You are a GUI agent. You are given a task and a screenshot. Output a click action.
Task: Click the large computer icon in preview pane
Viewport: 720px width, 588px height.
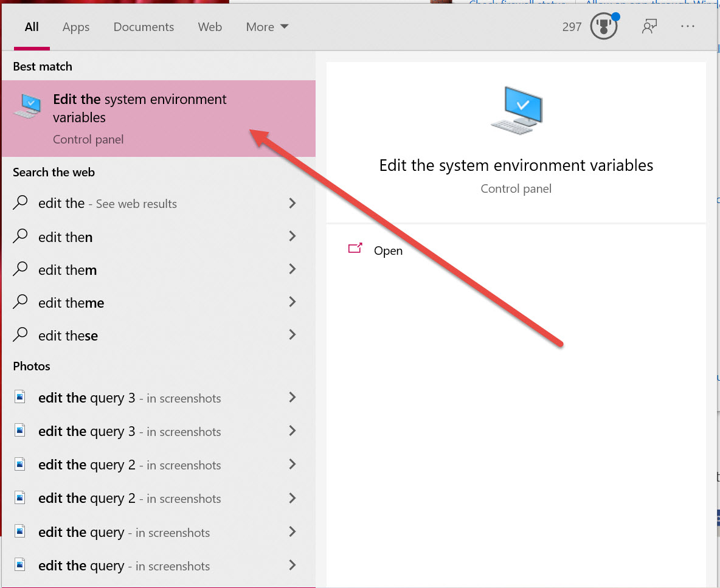[516, 109]
